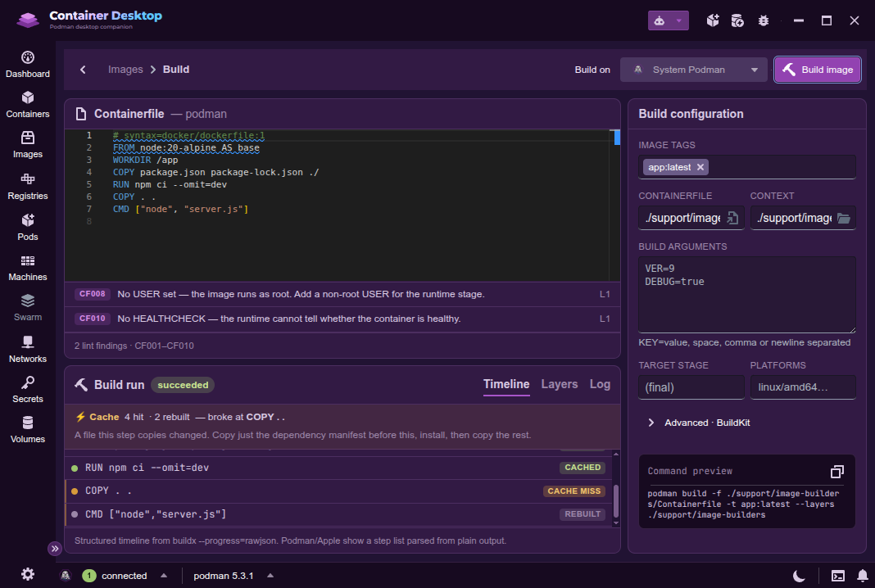Select the 'COPY . .' cache miss step
This screenshot has height=588, width=875.
coord(338,491)
